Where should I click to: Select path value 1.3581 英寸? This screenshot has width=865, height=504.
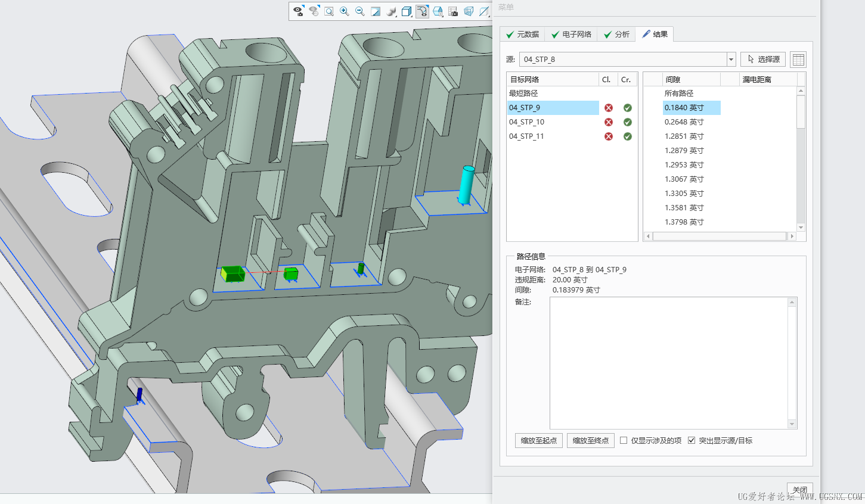684,208
